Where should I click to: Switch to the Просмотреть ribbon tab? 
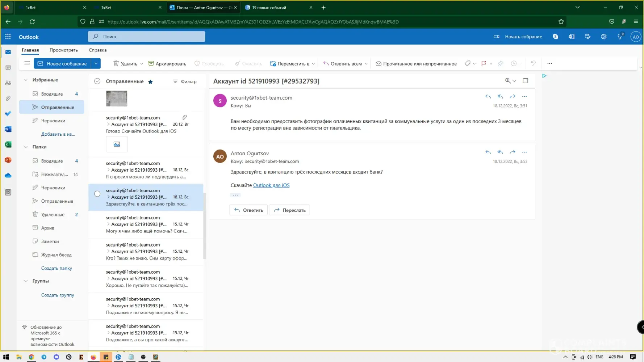pyautogui.click(x=63, y=50)
